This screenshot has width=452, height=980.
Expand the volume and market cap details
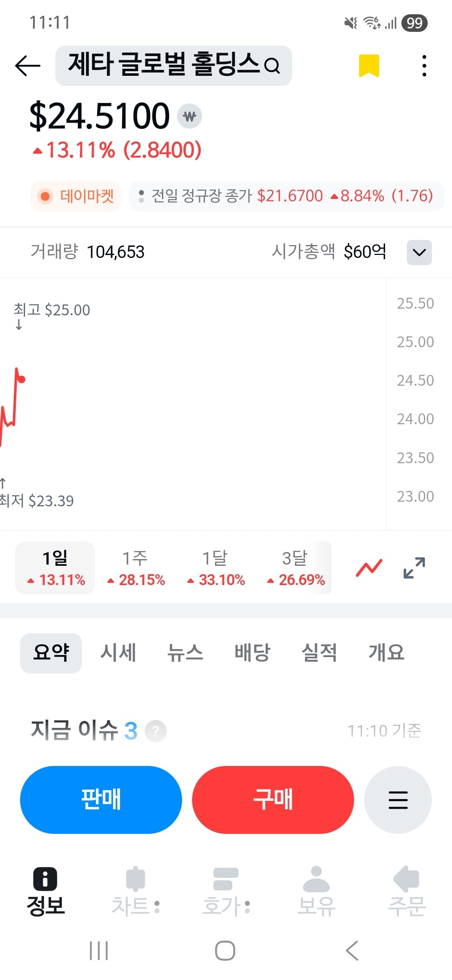pyautogui.click(x=419, y=252)
